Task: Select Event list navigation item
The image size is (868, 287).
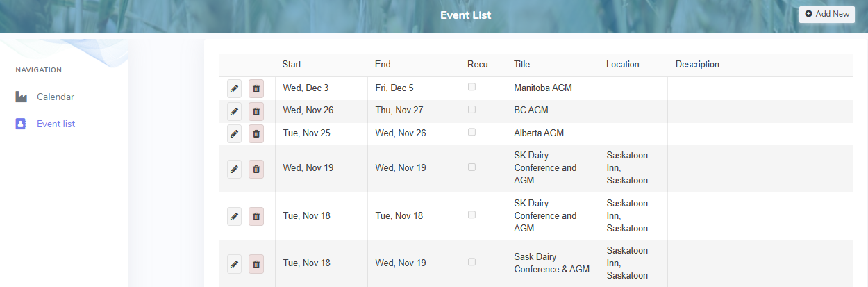Action: click(x=56, y=124)
